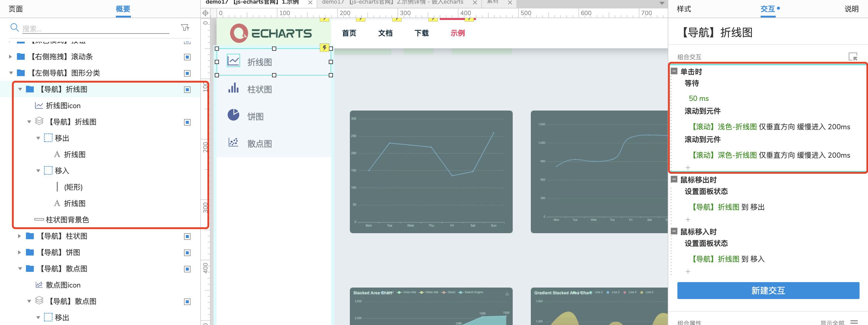Toggle canvas visibility of 【导航】折线图 dynamic panel
The image size is (868, 325).
tap(187, 122)
